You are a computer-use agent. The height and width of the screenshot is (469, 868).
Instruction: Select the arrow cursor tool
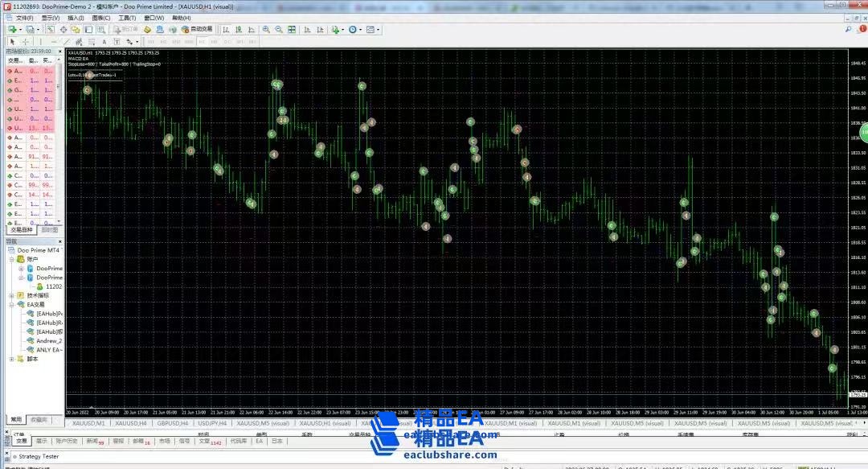point(12,41)
